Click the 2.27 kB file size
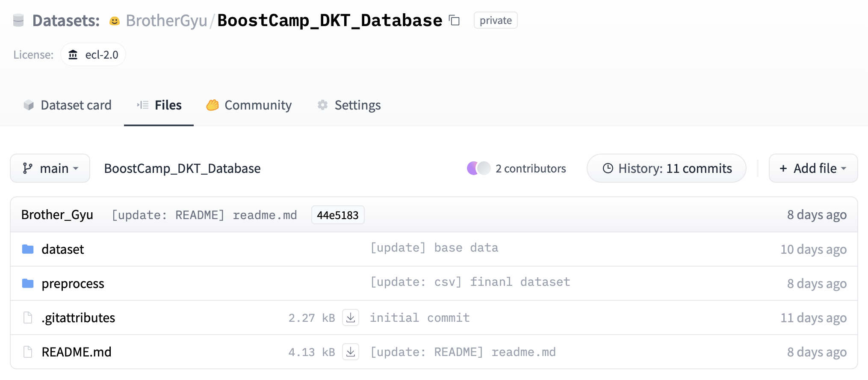Viewport: 868px width, 380px height. 312,318
